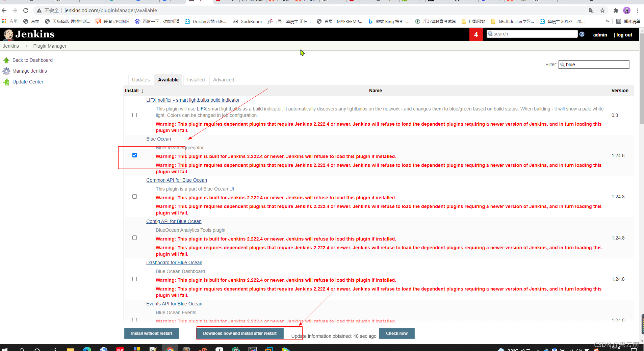Open the Advanced tab
This screenshot has height=351, width=644.
click(224, 80)
